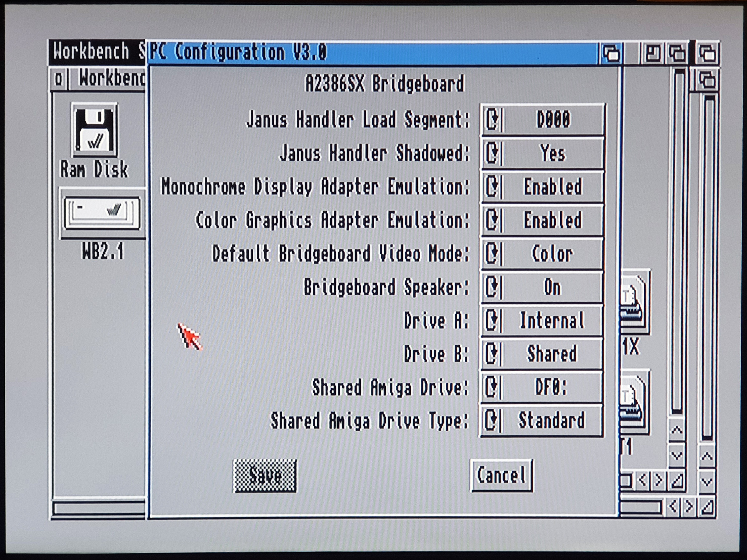Click the Janus Handler Load Segment label
This screenshot has height=560, width=747.
(x=358, y=119)
